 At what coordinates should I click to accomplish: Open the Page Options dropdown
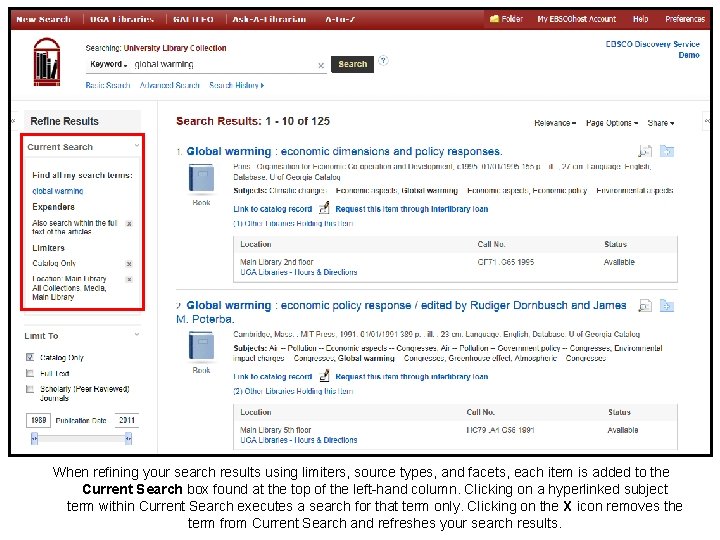tap(612, 123)
